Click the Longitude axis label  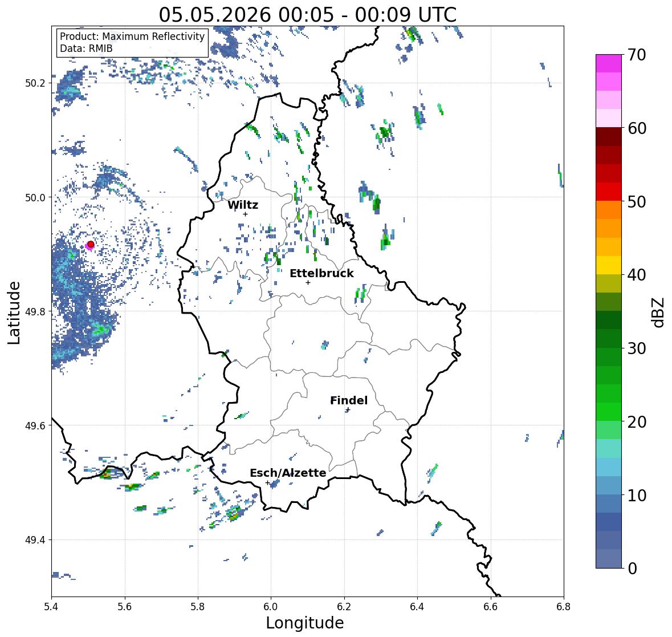click(x=305, y=623)
